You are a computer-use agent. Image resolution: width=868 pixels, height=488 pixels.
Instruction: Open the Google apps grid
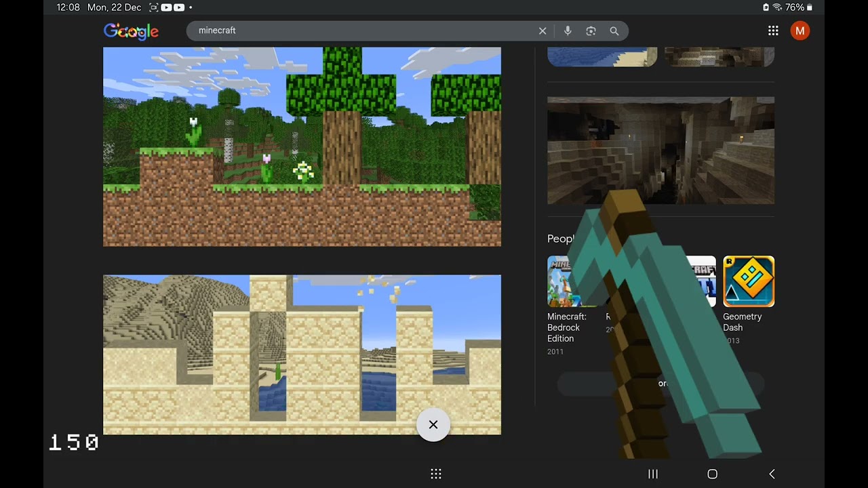point(773,30)
